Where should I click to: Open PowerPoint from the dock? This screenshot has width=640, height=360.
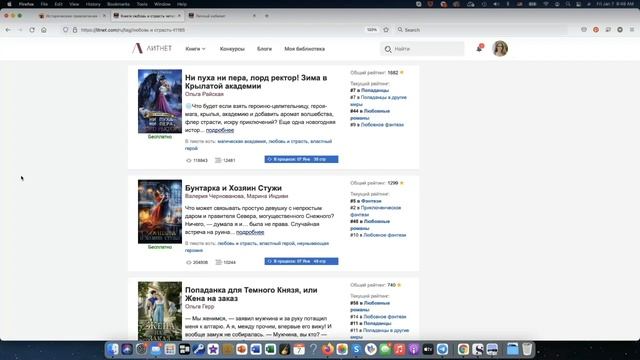point(242,349)
